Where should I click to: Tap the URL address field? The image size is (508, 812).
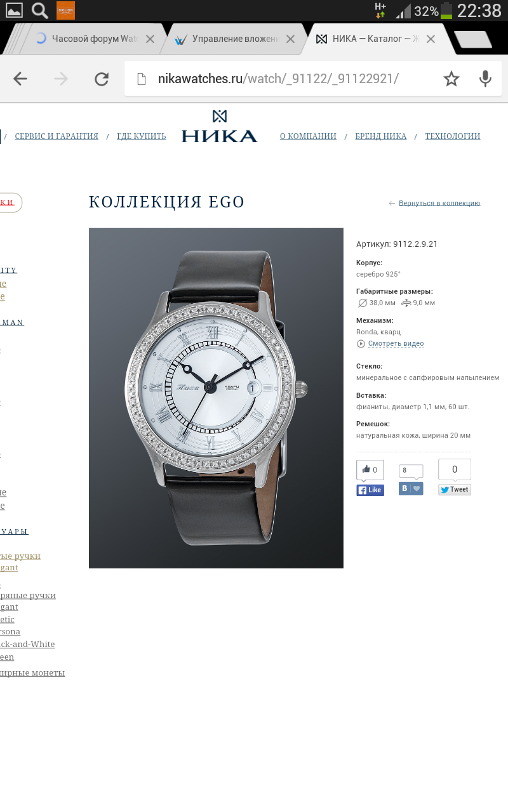[286, 79]
